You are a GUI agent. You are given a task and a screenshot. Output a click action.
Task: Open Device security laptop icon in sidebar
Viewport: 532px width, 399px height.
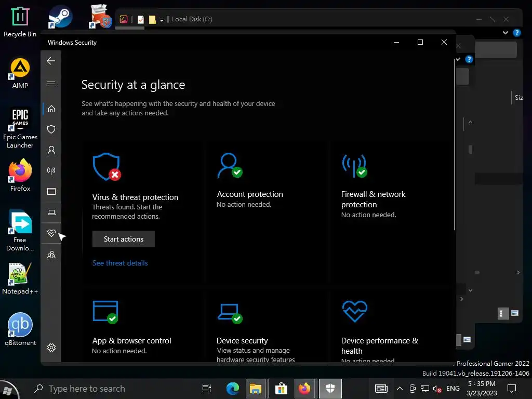[x=51, y=212]
